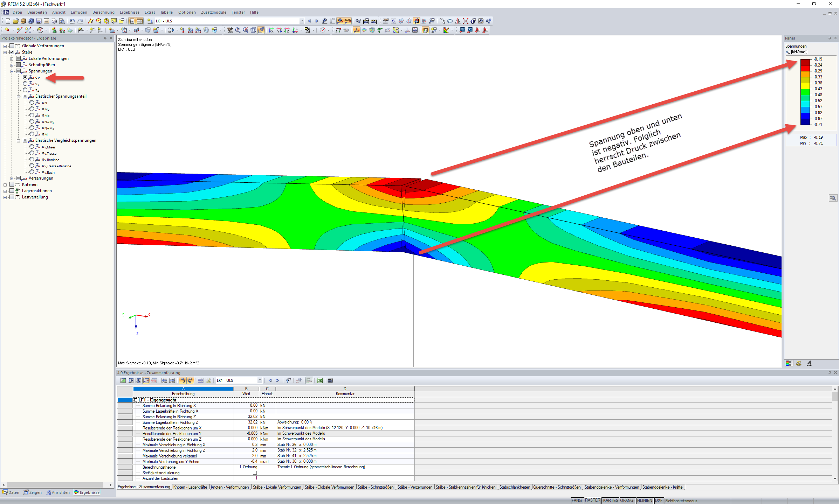
Task: Click the New file icon
Action: [8, 21]
